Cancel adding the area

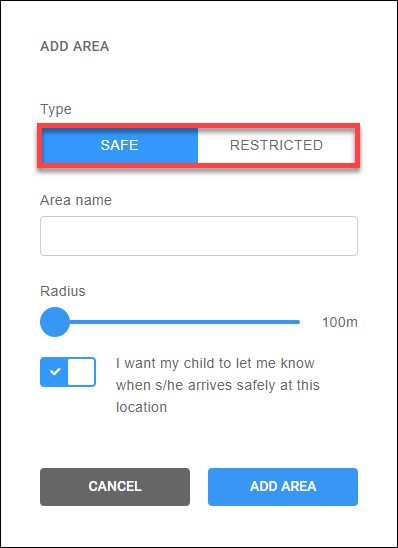pyautogui.click(x=115, y=487)
